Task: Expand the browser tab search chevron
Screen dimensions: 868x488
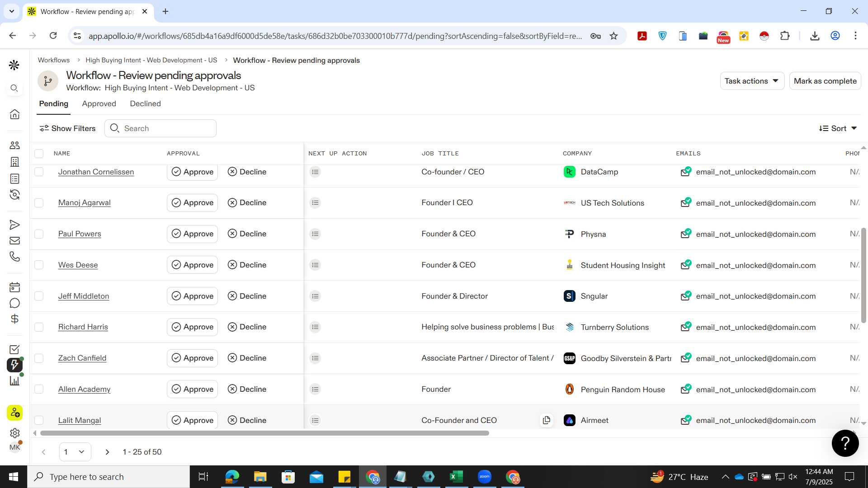Action: [11, 11]
